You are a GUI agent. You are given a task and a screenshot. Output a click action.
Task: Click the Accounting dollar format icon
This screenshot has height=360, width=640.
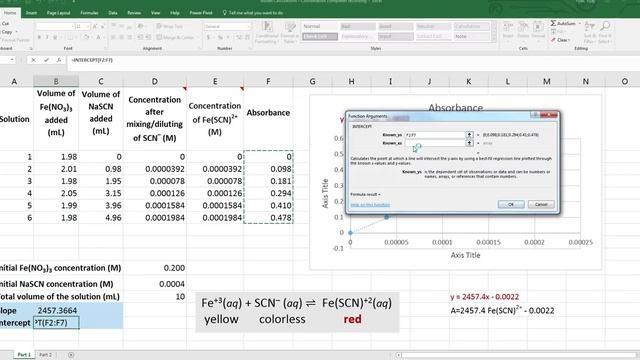pos(209,37)
